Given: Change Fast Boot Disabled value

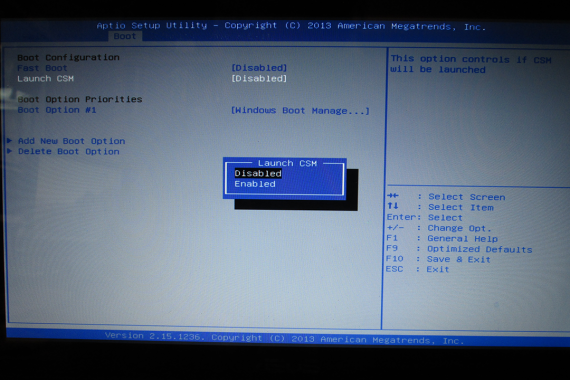Looking at the screenshot, I should tap(259, 68).
